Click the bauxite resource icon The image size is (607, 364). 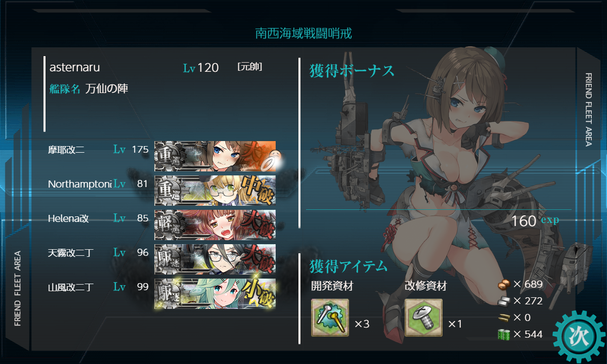tap(504, 284)
